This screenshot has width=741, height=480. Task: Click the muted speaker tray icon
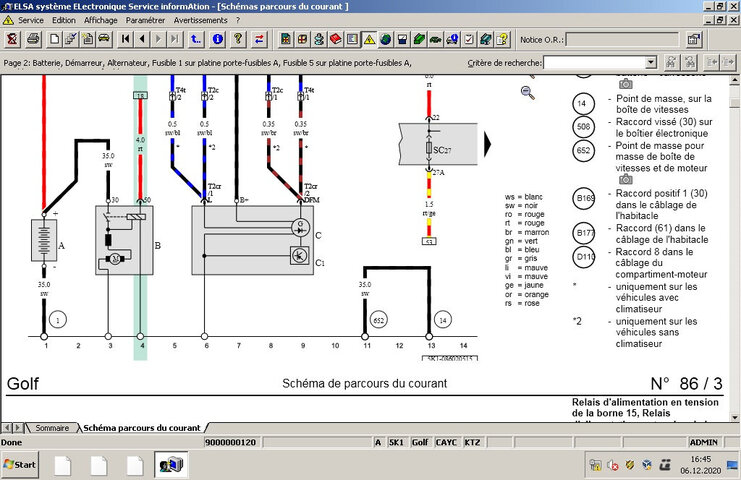(613, 466)
